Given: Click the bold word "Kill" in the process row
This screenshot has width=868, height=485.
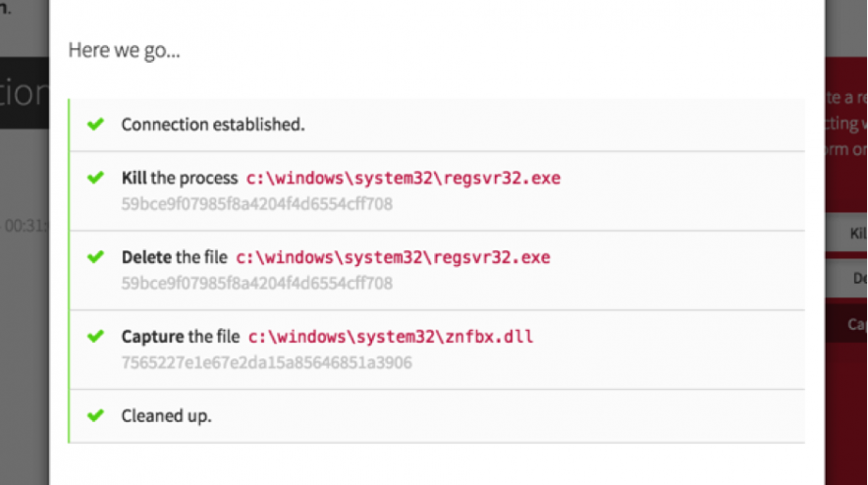Looking at the screenshot, I should click(x=134, y=179).
